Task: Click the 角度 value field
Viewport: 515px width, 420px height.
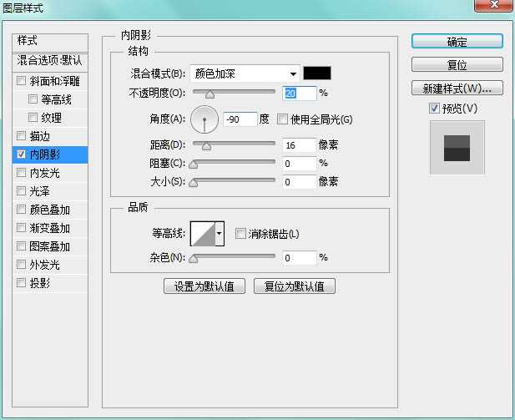Action: (x=240, y=119)
